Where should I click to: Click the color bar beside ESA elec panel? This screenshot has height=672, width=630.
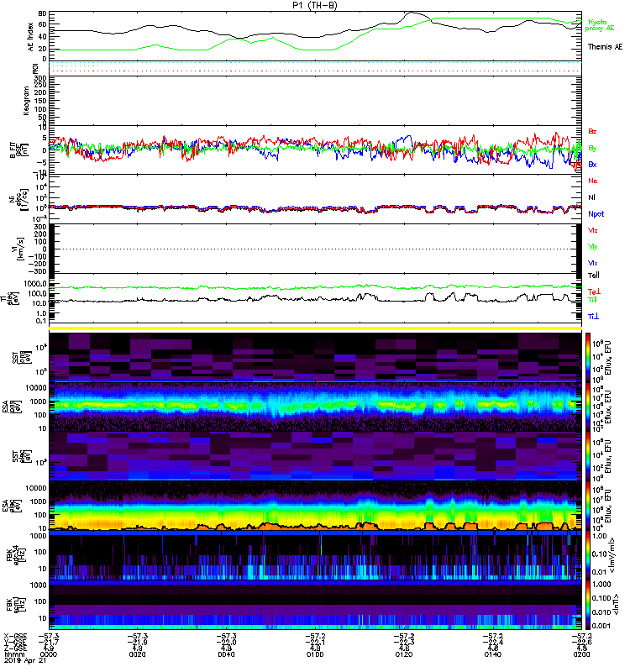(588, 506)
